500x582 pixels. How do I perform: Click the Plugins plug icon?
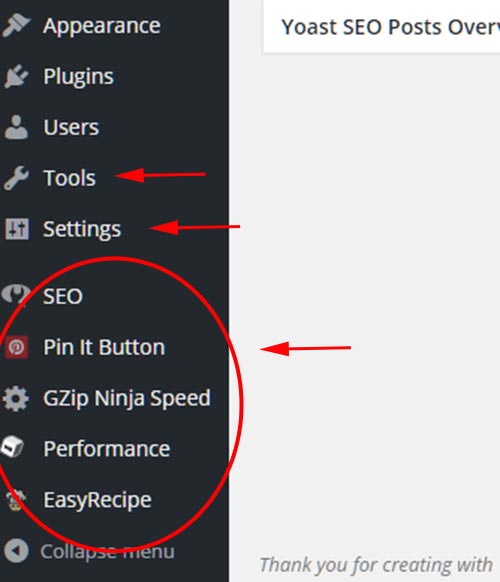[x=16, y=76]
